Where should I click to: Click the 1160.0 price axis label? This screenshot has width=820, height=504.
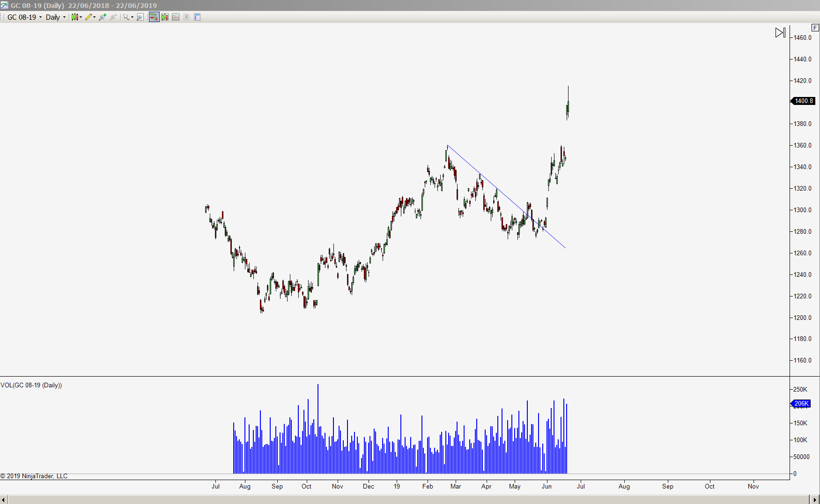(803, 360)
